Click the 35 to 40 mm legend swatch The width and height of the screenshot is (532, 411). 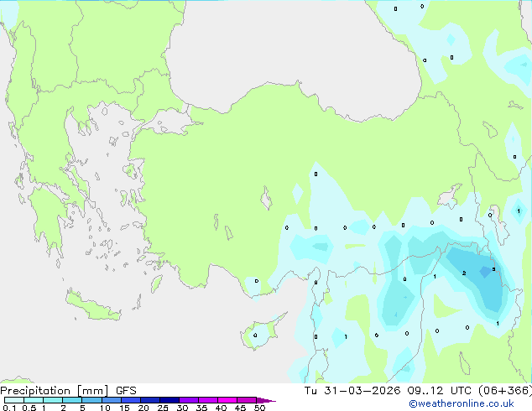tap(208, 400)
